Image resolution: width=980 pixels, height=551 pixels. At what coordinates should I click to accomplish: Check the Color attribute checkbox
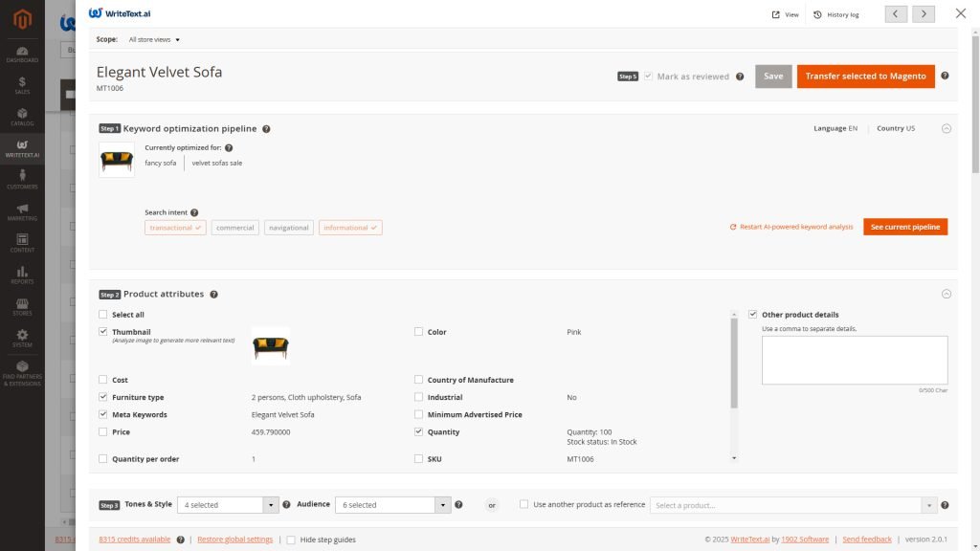[419, 332]
